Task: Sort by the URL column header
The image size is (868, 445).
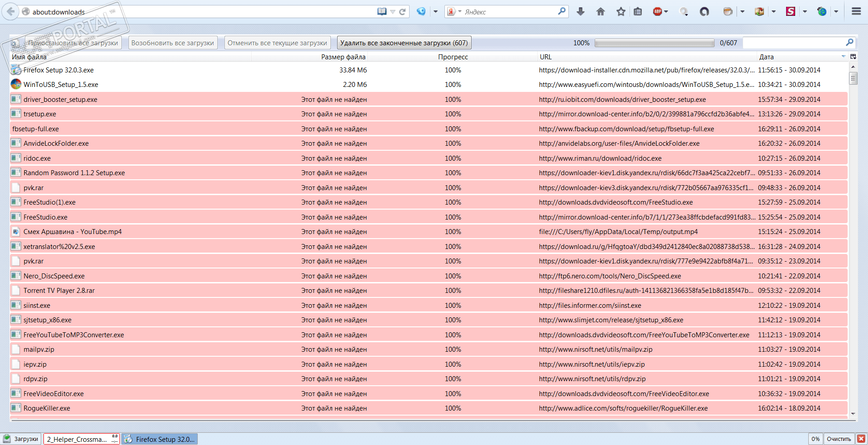Action: point(647,57)
